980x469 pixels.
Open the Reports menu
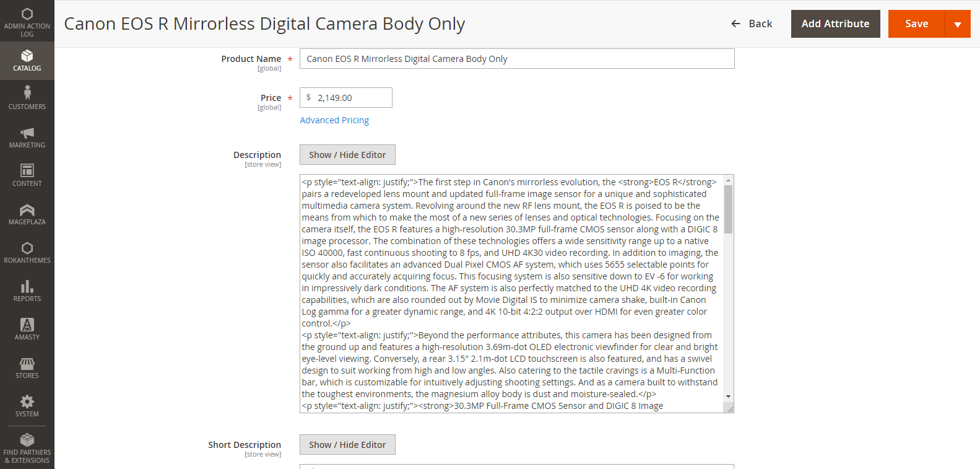pos(27,291)
